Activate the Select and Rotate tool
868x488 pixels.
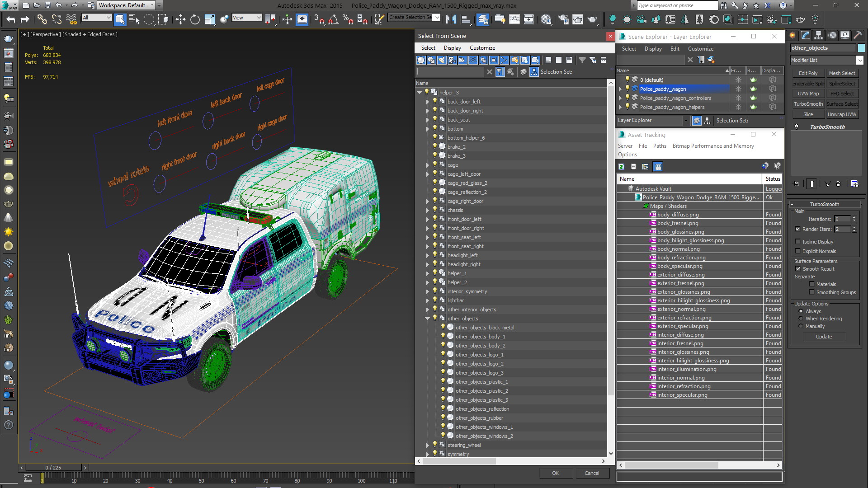tap(195, 19)
